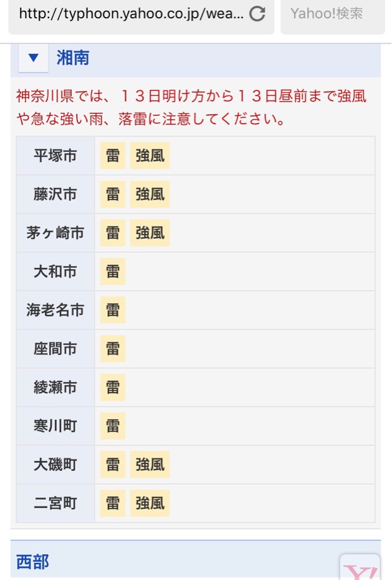392x580 pixels.
Task: Click the 雷 badge for 平塚市
Action: [113, 155]
